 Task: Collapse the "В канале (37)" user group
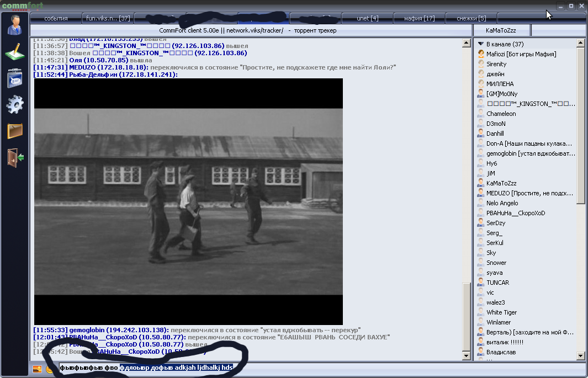(x=481, y=44)
